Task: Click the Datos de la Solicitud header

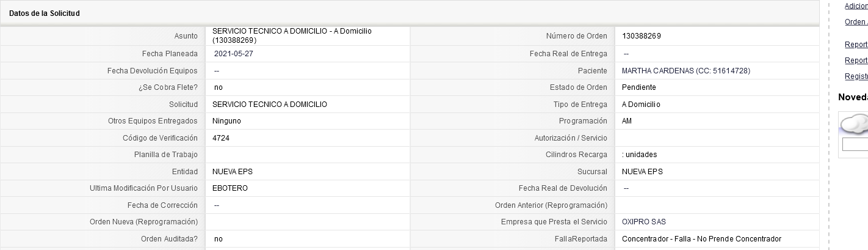Action: pos(45,13)
